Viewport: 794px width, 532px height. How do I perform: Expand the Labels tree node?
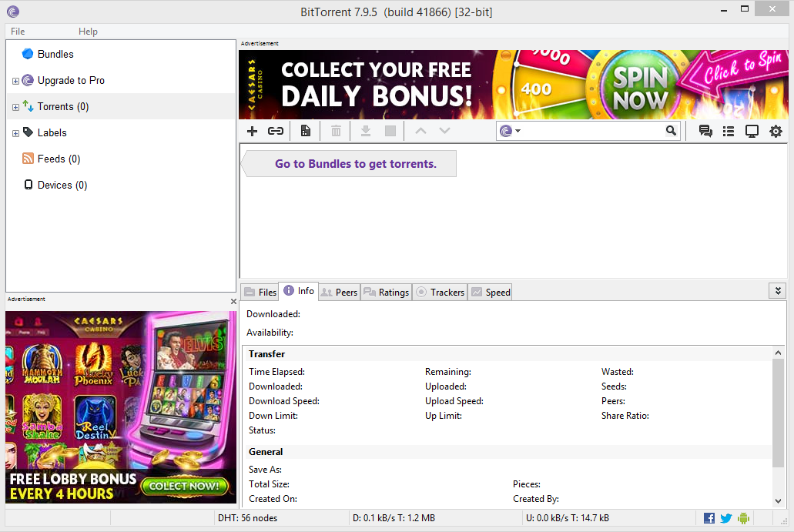click(x=15, y=134)
